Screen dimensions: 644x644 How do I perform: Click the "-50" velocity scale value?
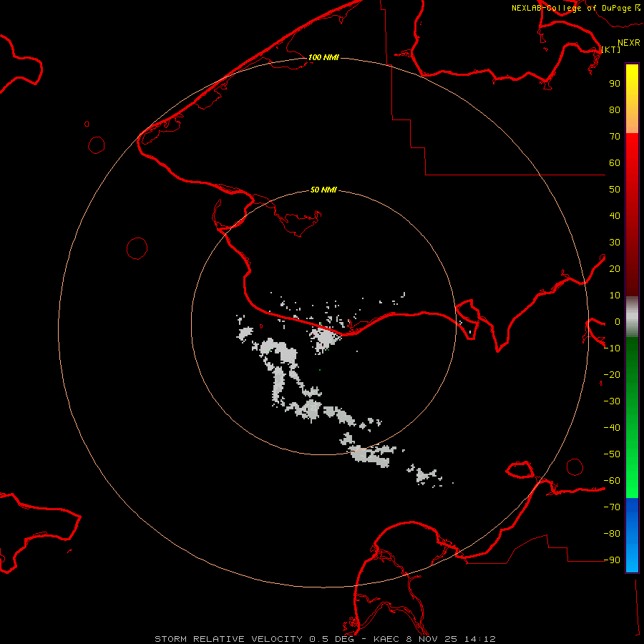tap(612, 454)
